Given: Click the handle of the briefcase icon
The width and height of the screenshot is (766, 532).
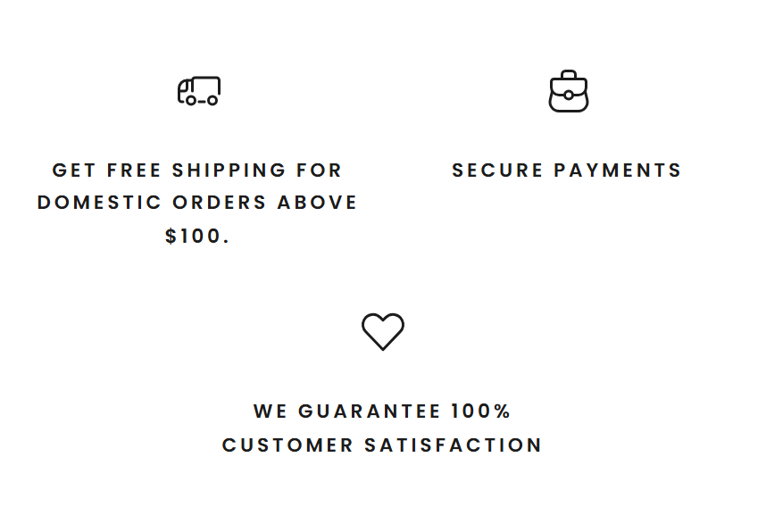Looking at the screenshot, I should coord(569,75).
